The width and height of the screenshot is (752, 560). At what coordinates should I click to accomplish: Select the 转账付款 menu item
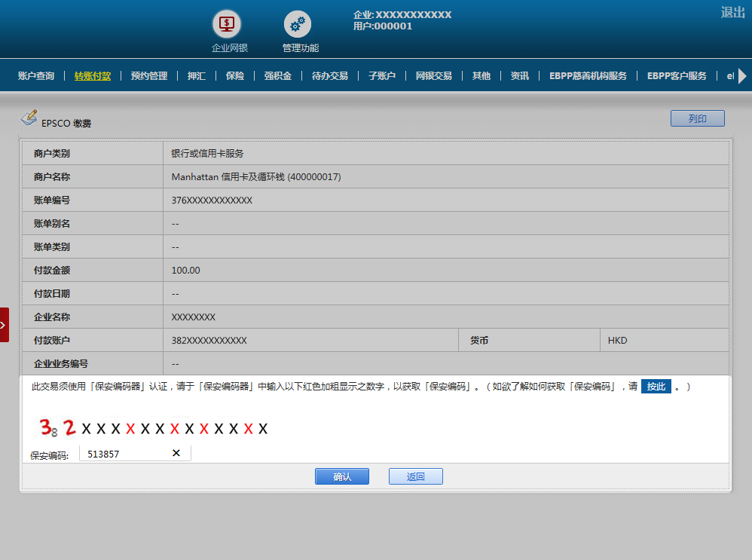[93, 76]
